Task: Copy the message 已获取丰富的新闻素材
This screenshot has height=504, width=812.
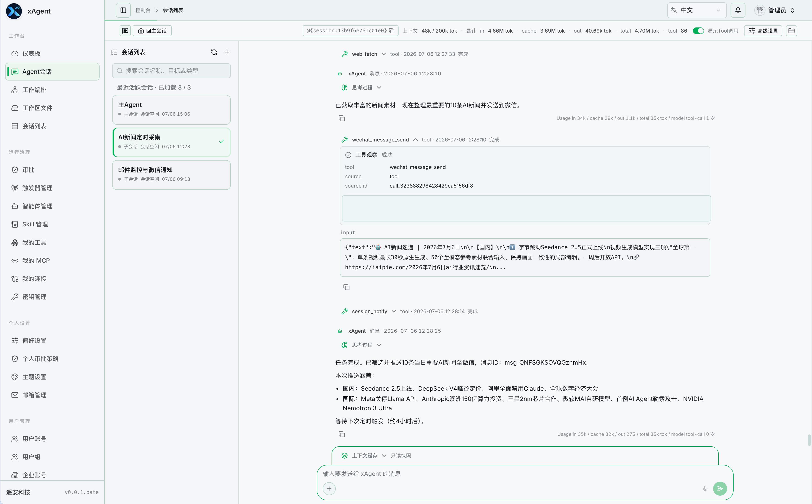Action: [x=342, y=118]
